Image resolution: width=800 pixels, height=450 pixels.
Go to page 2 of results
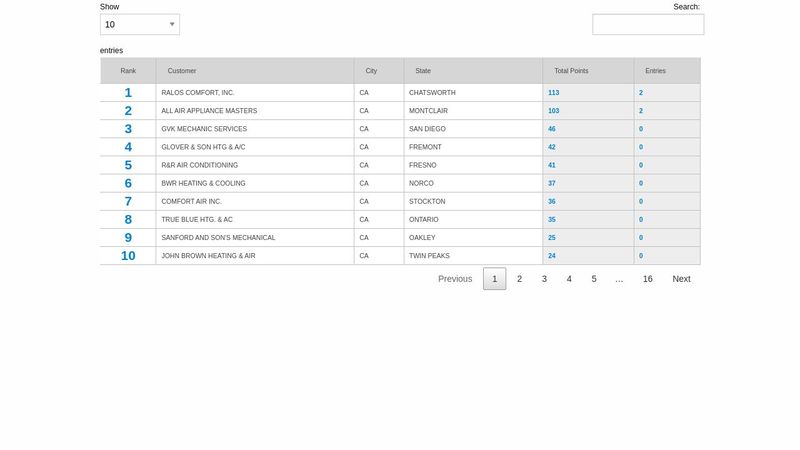coord(519,279)
